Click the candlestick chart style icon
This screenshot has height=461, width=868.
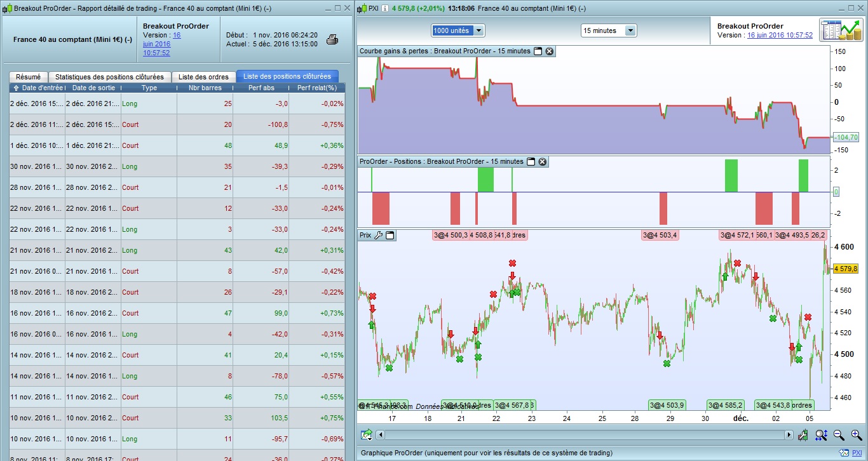(803, 435)
